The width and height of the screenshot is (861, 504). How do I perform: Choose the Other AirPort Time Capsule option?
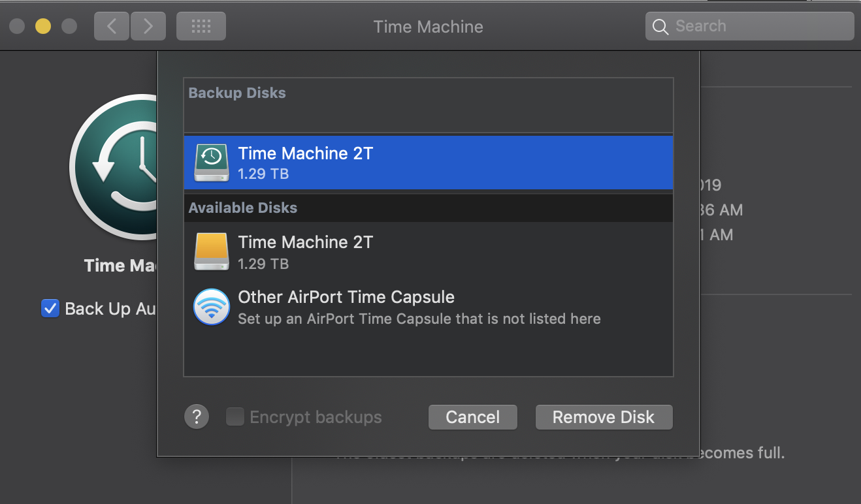coord(346,298)
